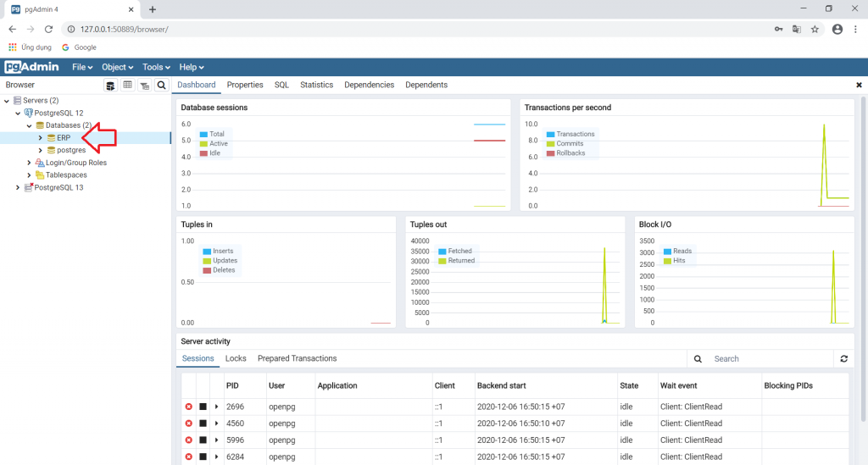This screenshot has width=868, height=465.
Task: Expand details row for PID 2696
Action: click(x=216, y=407)
